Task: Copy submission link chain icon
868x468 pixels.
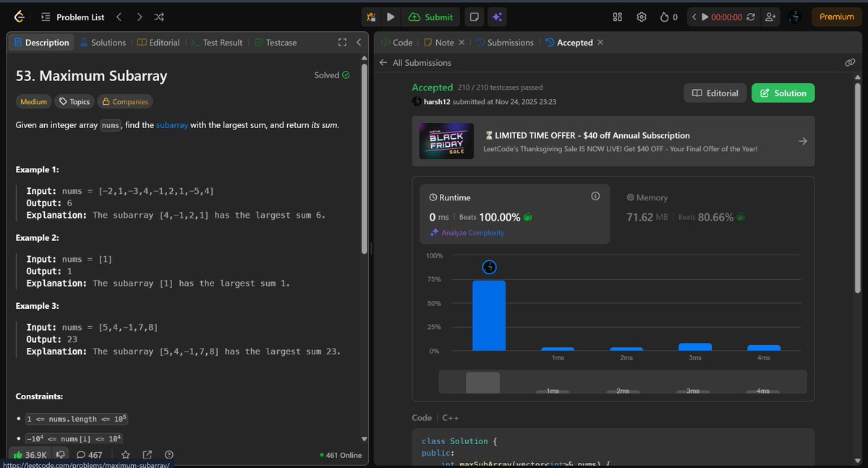Action: click(x=850, y=63)
